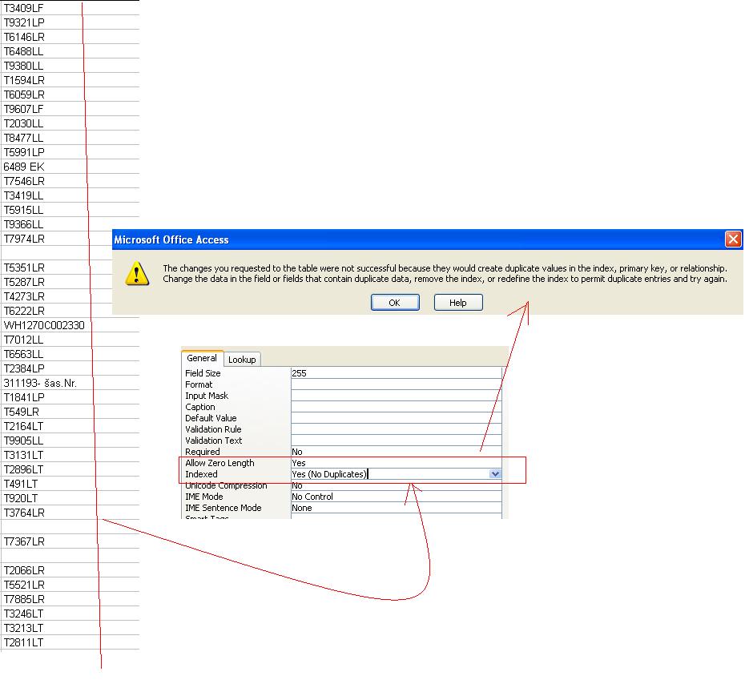Click the Format property field
749x700 pixels.
pyautogui.click(x=396, y=384)
